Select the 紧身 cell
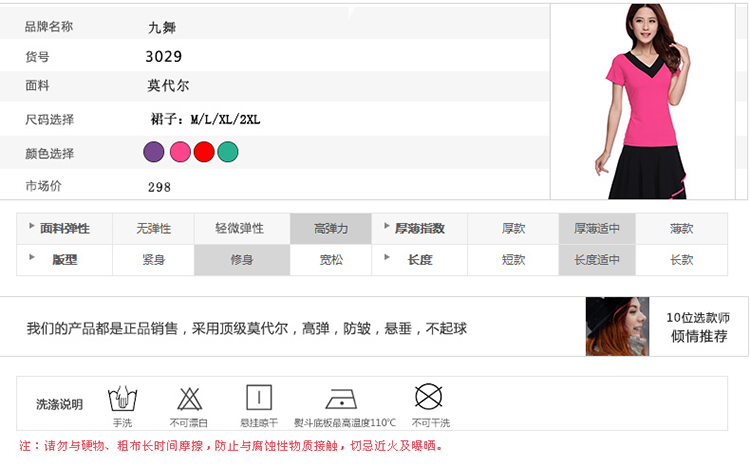The image size is (750, 466). [x=154, y=260]
